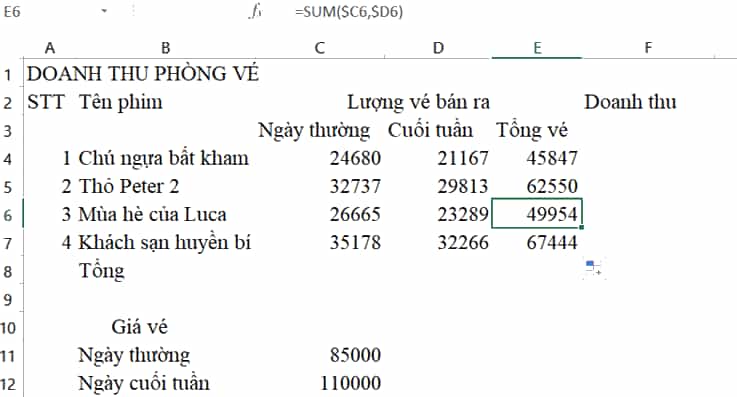Click the film name Thỏ Peter 2

[x=129, y=187]
